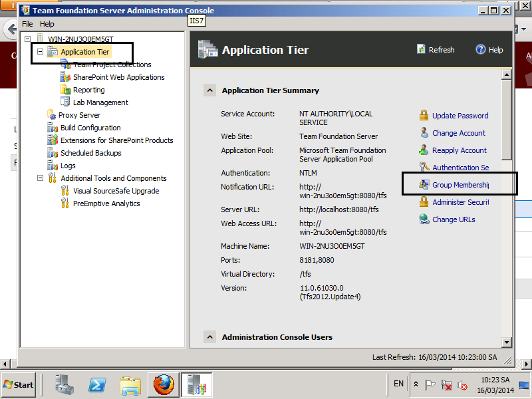Open Firefox from the taskbar
532x399 pixels.
click(x=164, y=385)
